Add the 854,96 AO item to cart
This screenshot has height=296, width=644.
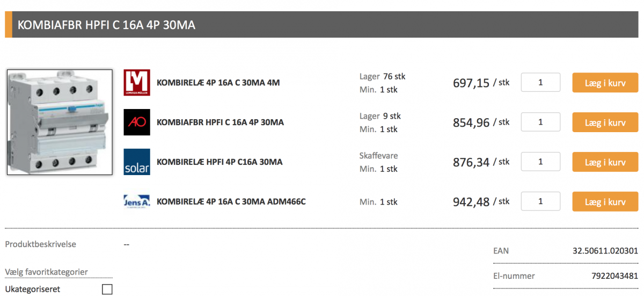pyautogui.click(x=605, y=122)
